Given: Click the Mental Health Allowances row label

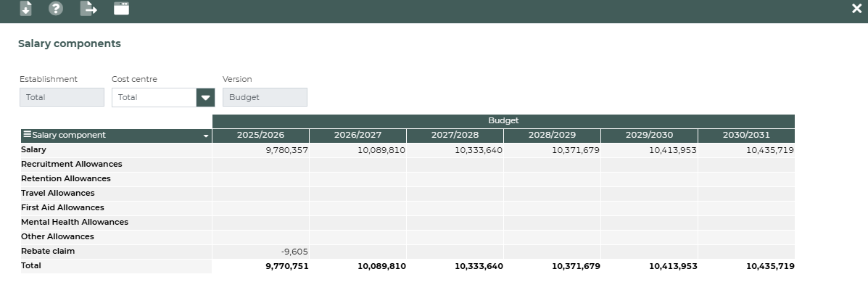Looking at the screenshot, I should point(74,223).
